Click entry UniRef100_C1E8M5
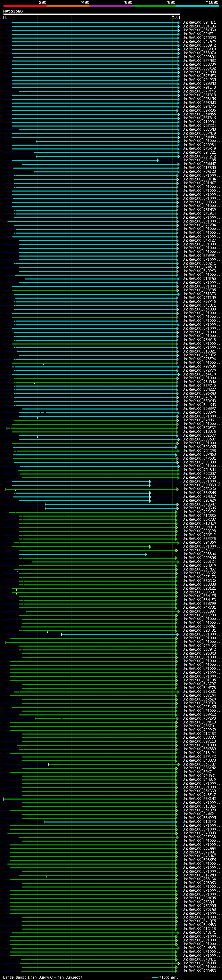 coord(199,168)
